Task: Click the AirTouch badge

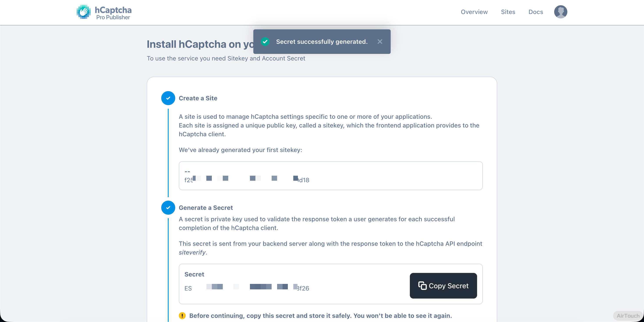Action: (628, 315)
